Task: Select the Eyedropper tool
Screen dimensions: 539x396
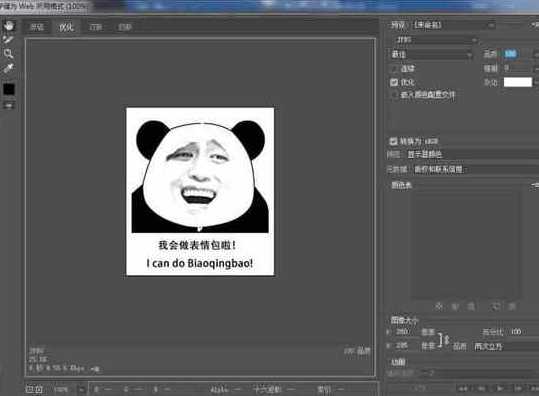Action: 8,68
